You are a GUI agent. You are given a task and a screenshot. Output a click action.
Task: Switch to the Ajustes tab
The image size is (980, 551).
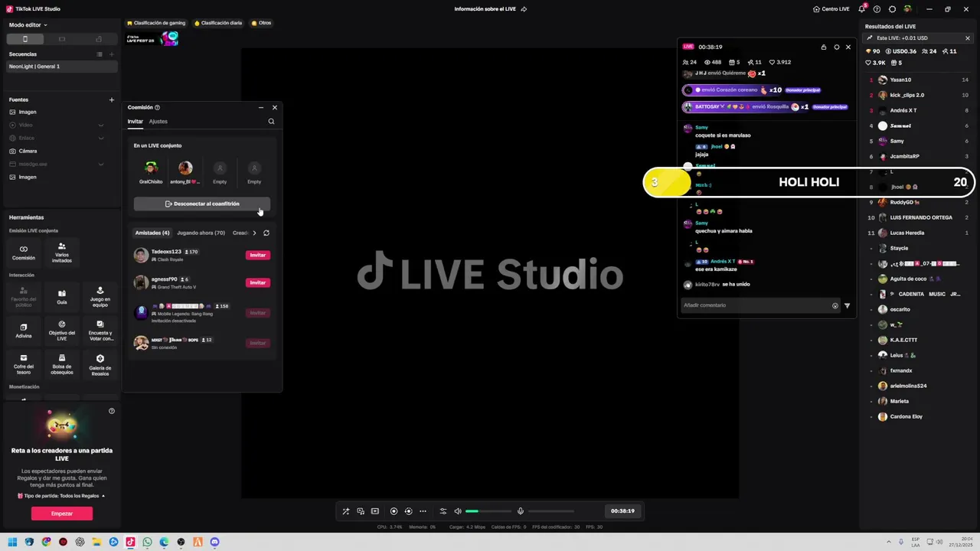(158, 122)
